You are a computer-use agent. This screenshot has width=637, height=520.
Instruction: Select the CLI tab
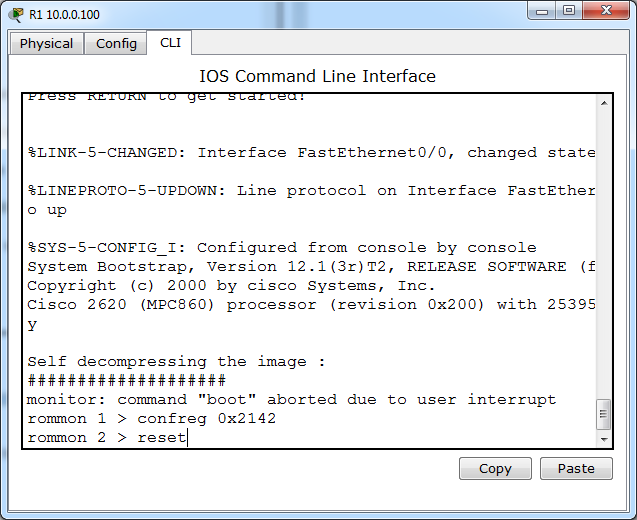170,43
